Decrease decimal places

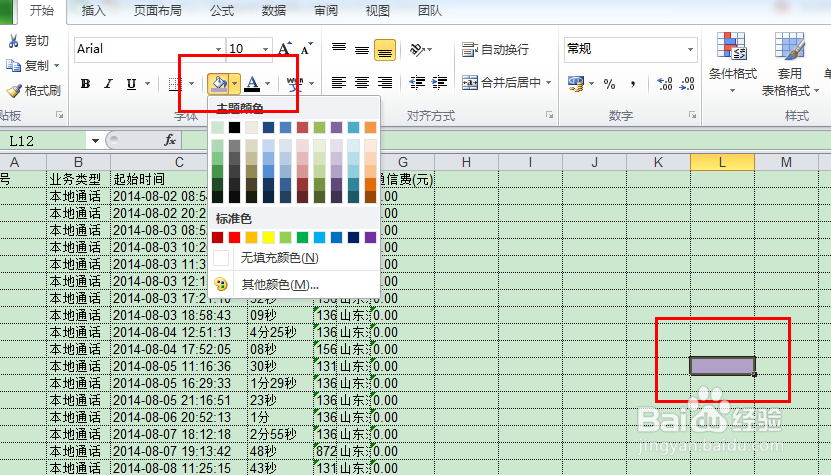[687, 83]
